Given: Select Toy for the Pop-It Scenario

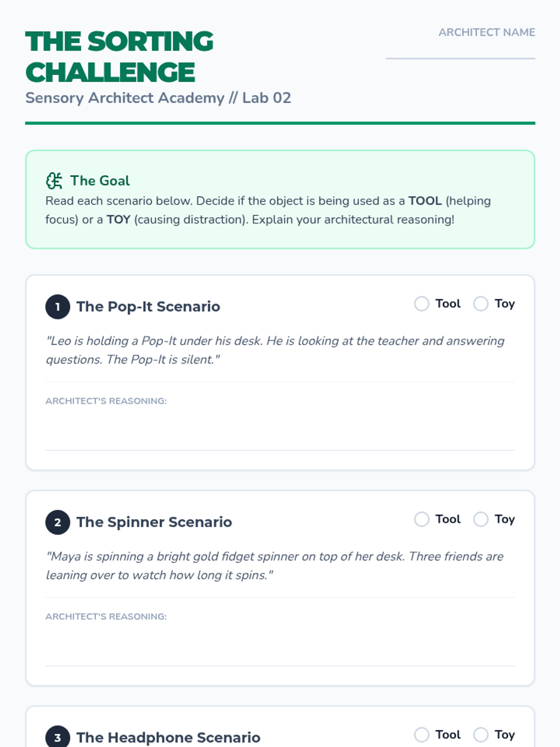Looking at the screenshot, I should (481, 304).
